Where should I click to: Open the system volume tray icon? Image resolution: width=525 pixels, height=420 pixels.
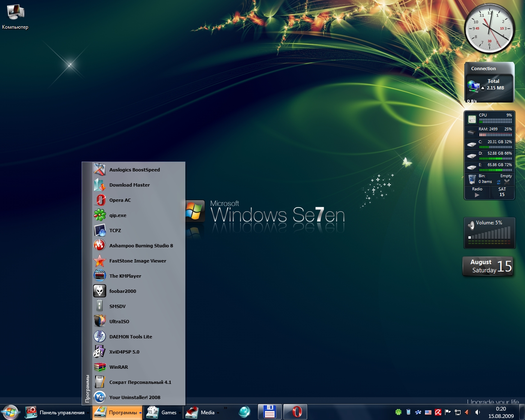(x=477, y=412)
